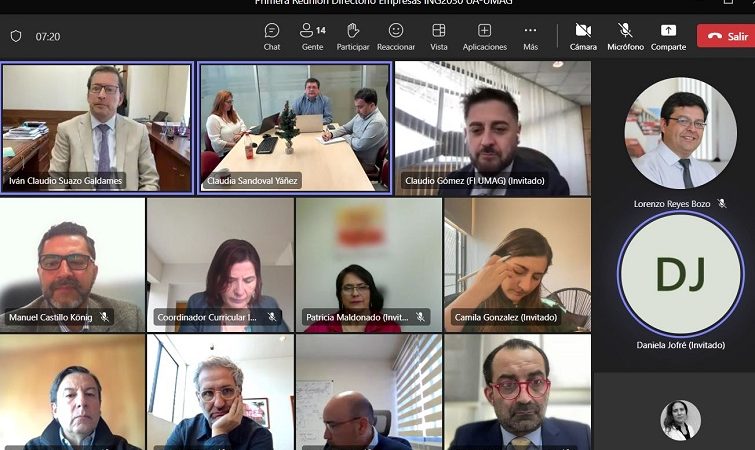Screen dimensions: 755x450
Task: Leave meeting with Salir button
Action: pos(726,36)
